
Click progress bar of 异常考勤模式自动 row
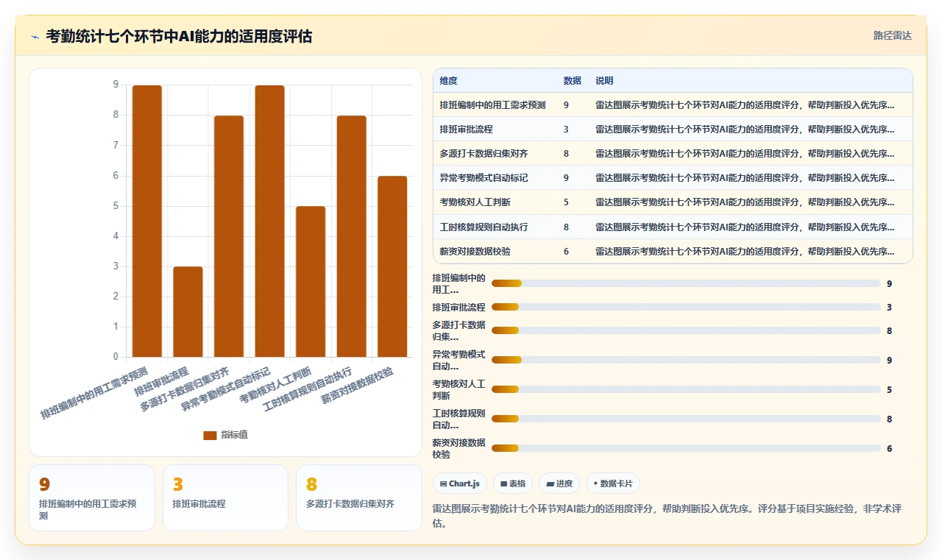coord(686,360)
